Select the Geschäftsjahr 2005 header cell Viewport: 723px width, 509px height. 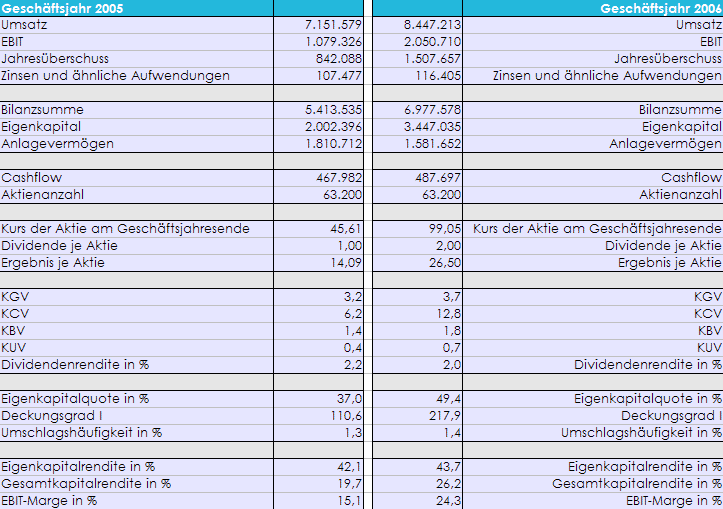point(136,8)
